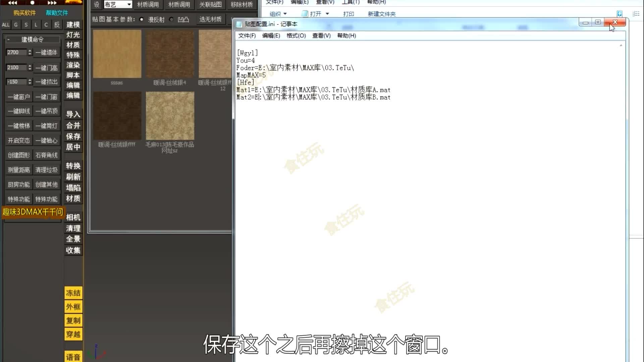Open the 渲染 (render) tool icon
Screen dimensions: 644x362
(x=73, y=65)
